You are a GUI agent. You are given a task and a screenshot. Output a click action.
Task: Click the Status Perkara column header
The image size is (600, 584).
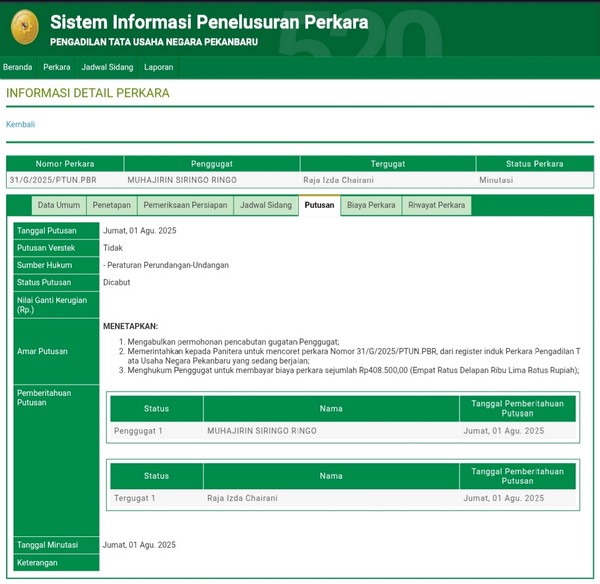click(534, 164)
